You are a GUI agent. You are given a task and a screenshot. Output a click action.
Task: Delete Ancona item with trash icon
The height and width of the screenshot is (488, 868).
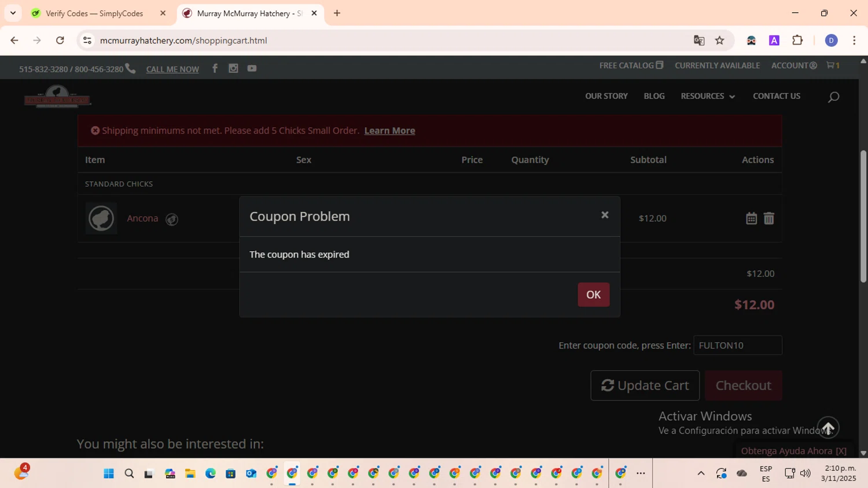pos(768,218)
